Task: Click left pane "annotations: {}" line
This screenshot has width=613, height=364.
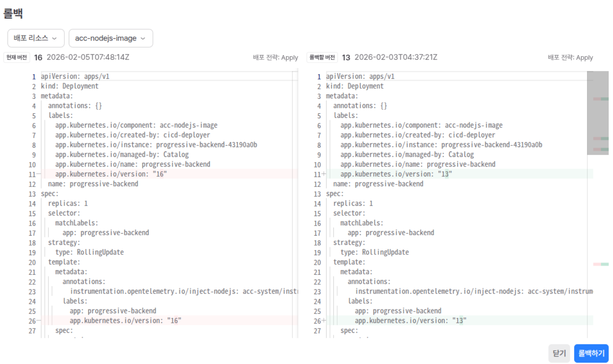Action: tap(75, 106)
